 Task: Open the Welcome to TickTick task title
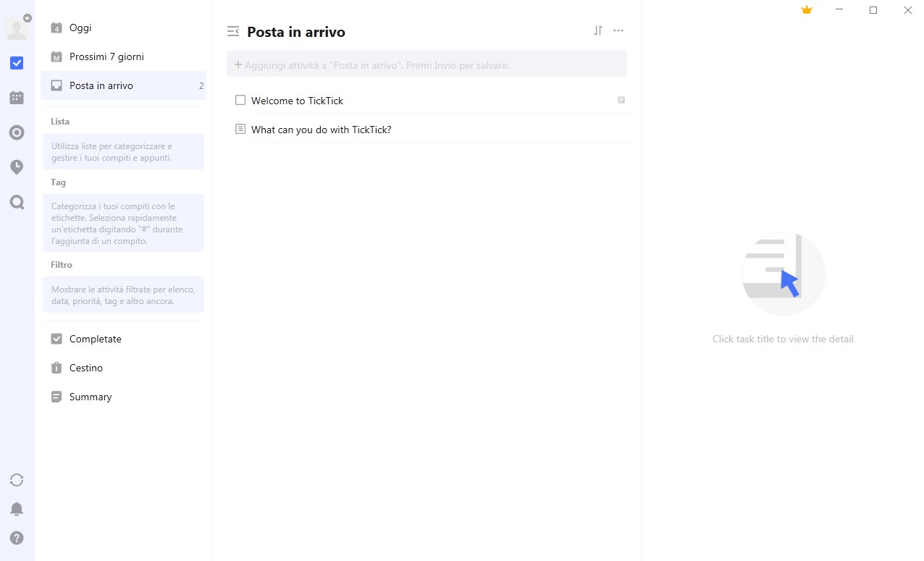click(x=297, y=101)
